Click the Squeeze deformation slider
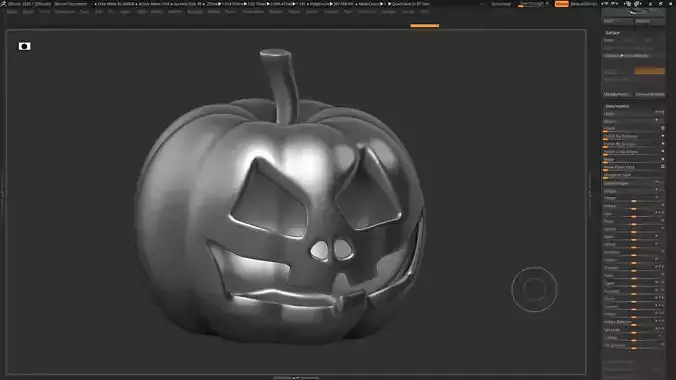 coord(633,291)
